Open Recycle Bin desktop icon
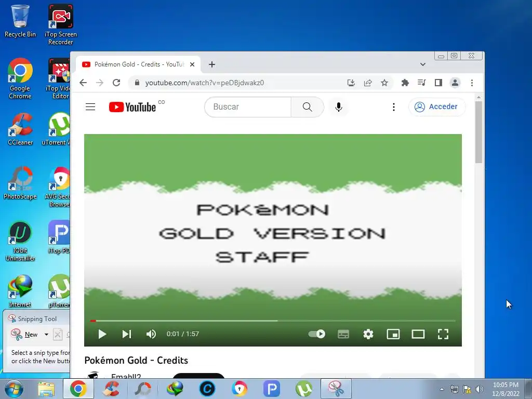The image size is (532, 399). (x=20, y=21)
